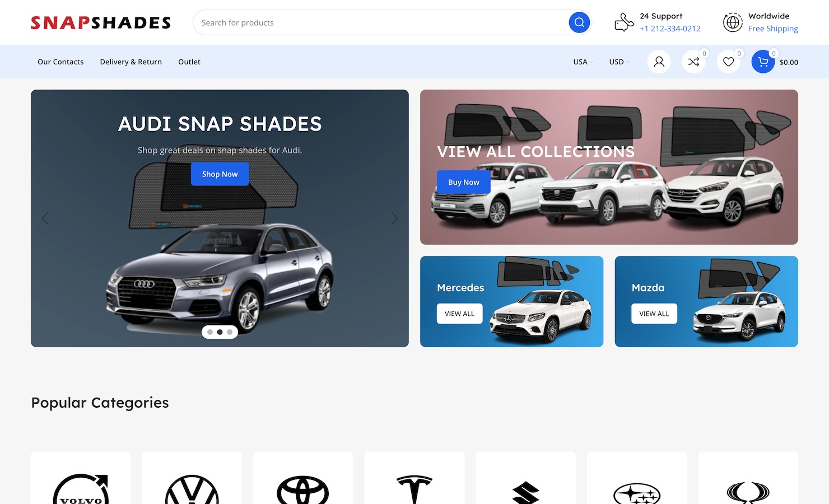Click the 24 Support phone icon
829x504 pixels.
coord(624,22)
